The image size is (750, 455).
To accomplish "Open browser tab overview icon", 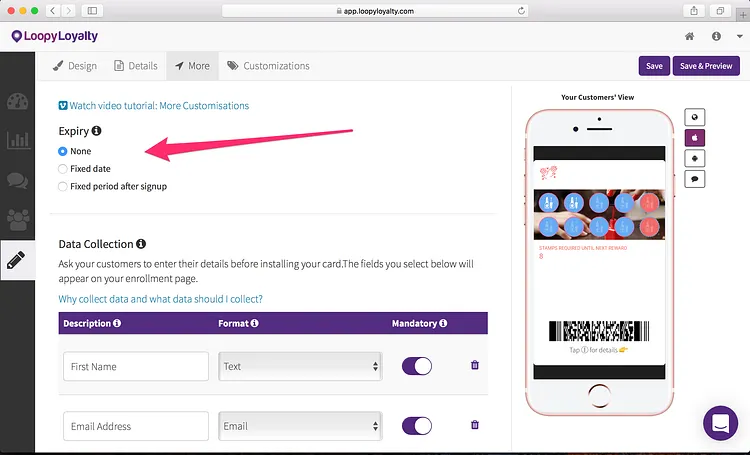I will point(720,11).
